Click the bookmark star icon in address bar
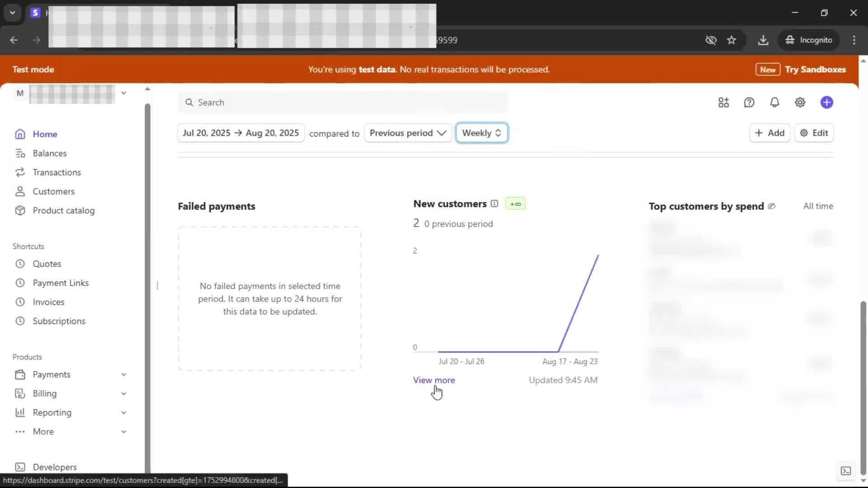Screen dimensions: 868x488 click(731, 40)
